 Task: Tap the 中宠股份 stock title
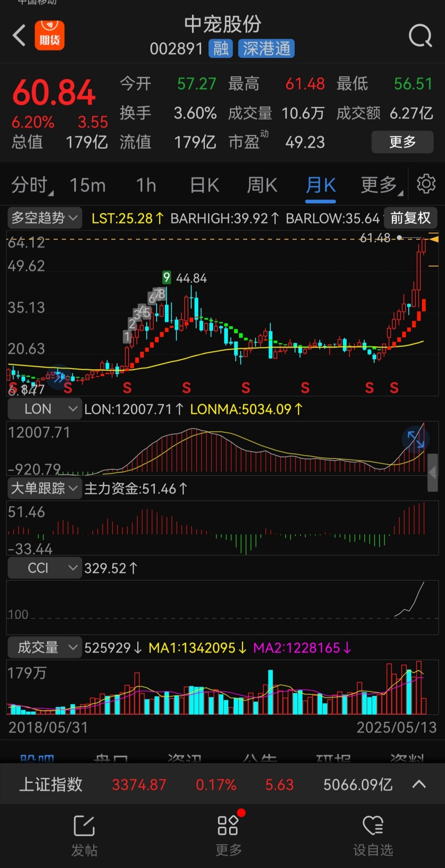click(x=222, y=24)
